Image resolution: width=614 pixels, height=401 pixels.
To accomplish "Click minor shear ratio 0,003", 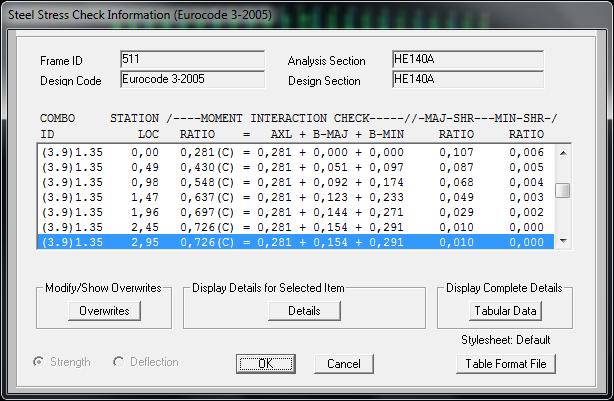I will (526, 197).
